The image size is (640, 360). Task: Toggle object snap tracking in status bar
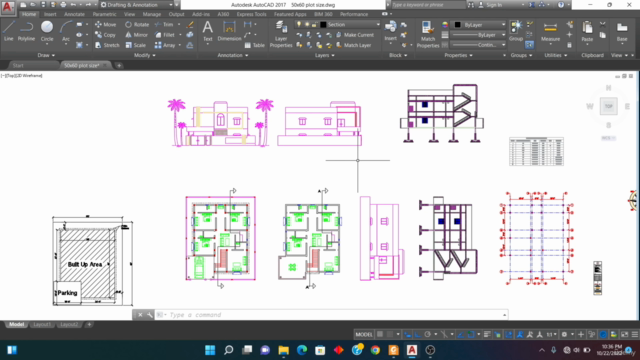coord(460,334)
